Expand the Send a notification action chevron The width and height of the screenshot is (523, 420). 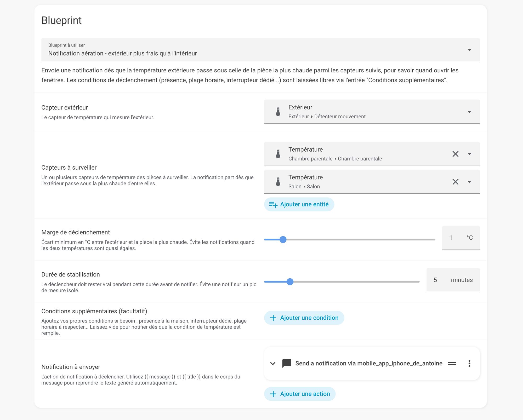pos(273,363)
